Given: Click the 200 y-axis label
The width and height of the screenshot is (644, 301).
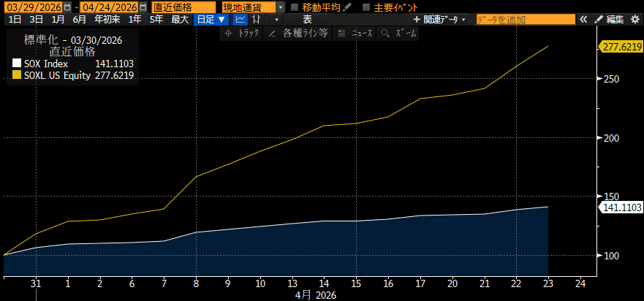Looking at the screenshot, I should click(x=612, y=138).
